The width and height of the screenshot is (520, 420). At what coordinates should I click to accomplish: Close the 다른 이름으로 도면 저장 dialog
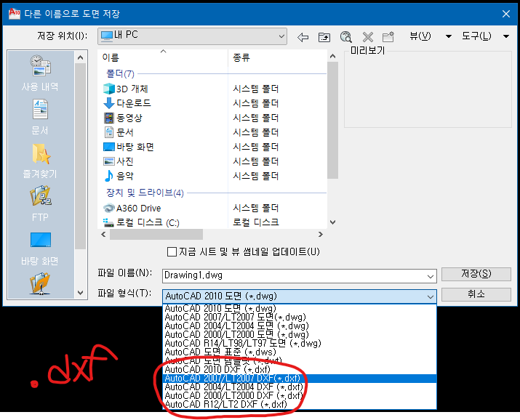pos(506,14)
